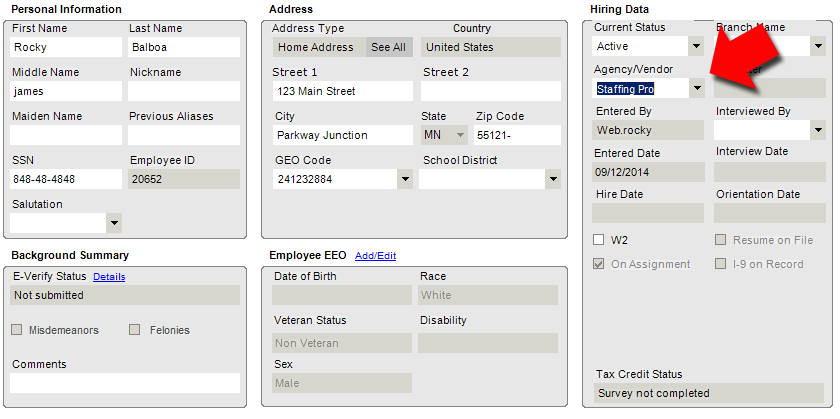Edit the First Name field with Rocky
Image resolution: width=840 pixels, height=419 pixels.
[x=66, y=47]
